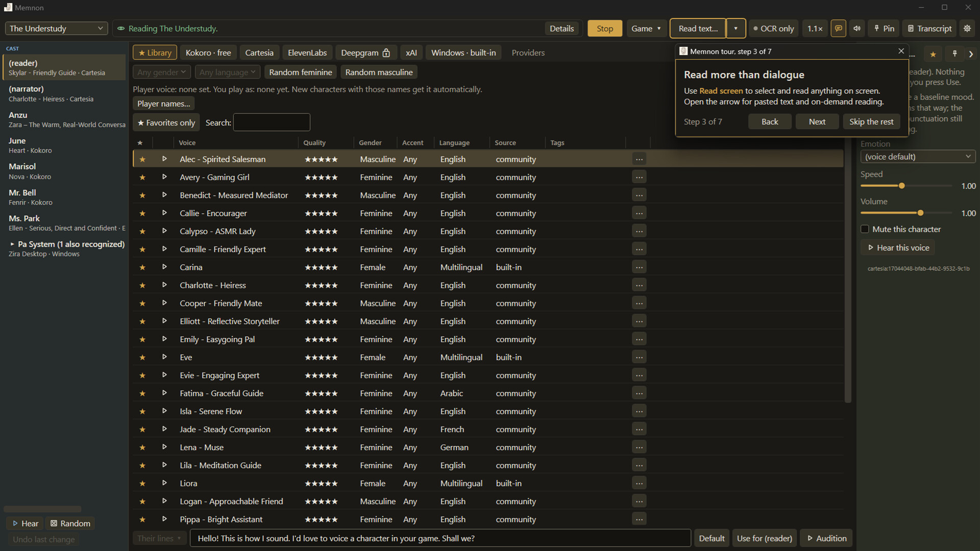980x551 pixels.
Task: Open the Any gender filter dropdown
Action: pos(161,72)
